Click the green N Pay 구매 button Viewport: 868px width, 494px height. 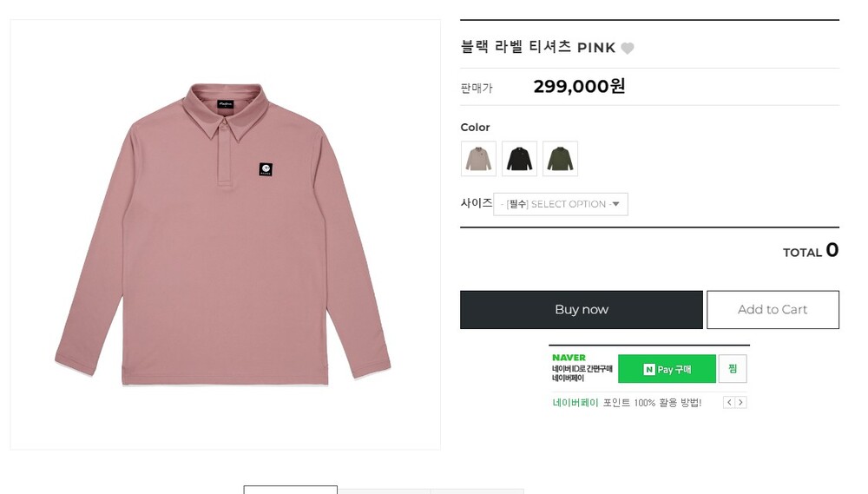(667, 369)
